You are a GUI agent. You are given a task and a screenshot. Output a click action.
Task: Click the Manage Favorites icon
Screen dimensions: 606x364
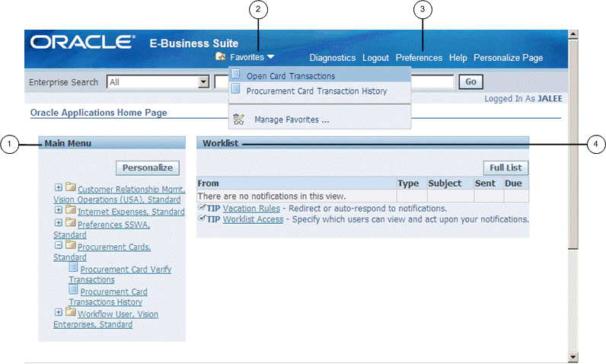238,120
